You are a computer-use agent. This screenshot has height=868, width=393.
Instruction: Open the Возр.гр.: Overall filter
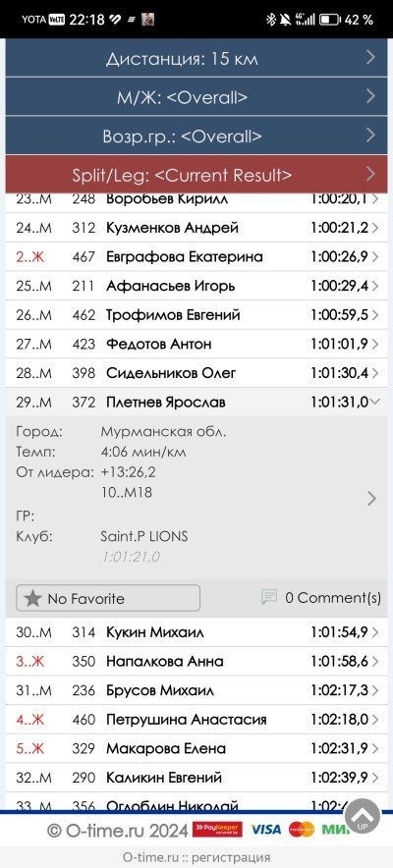196,136
